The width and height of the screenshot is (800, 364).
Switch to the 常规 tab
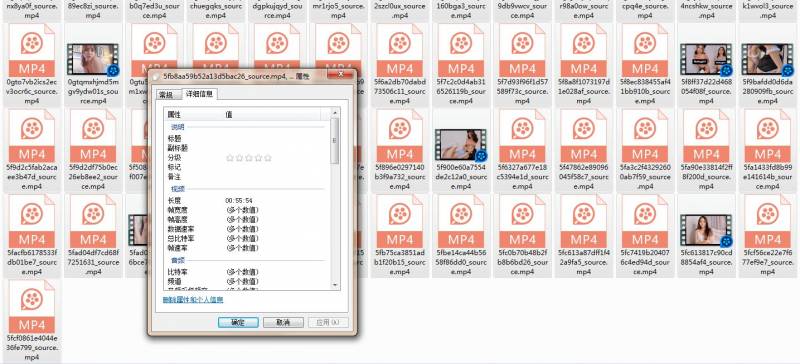[166, 94]
